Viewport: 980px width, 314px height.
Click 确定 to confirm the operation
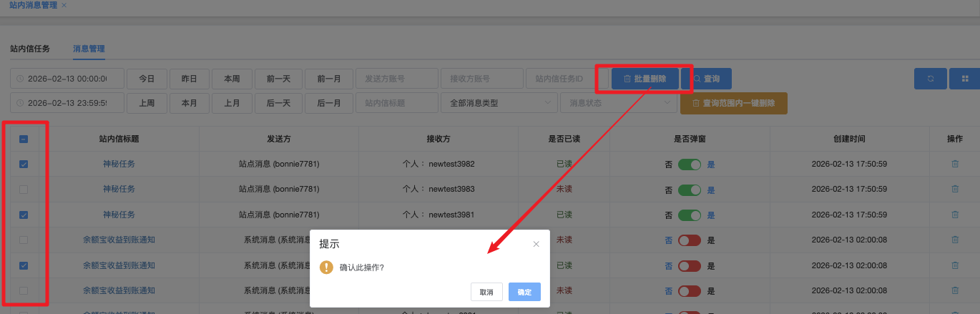click(x=524, y=292)
